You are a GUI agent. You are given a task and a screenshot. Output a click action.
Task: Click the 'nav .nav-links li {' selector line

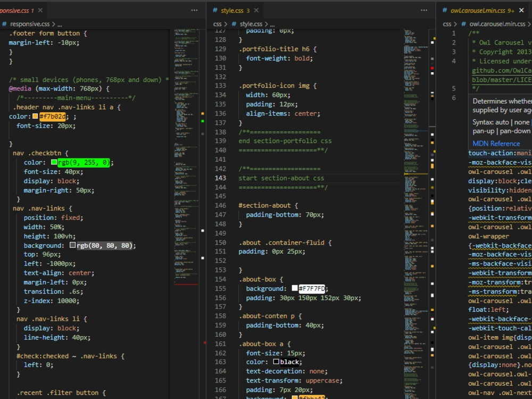pos(52,319)
